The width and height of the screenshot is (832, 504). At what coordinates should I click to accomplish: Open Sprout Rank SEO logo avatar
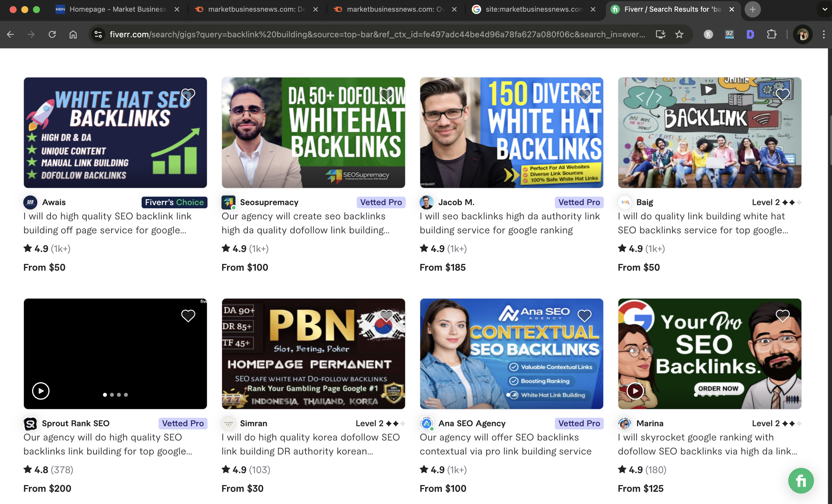30,423
